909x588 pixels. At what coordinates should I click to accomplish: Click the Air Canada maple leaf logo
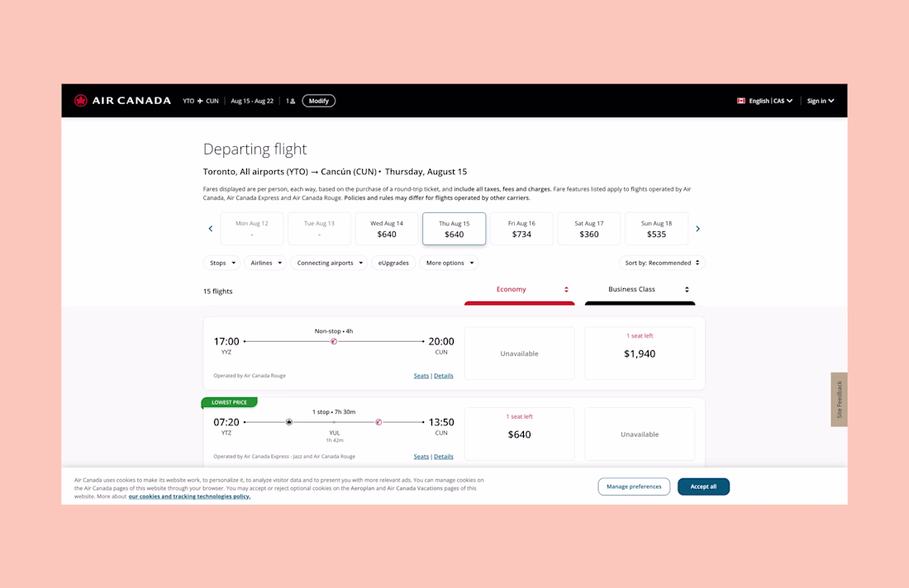81,101
